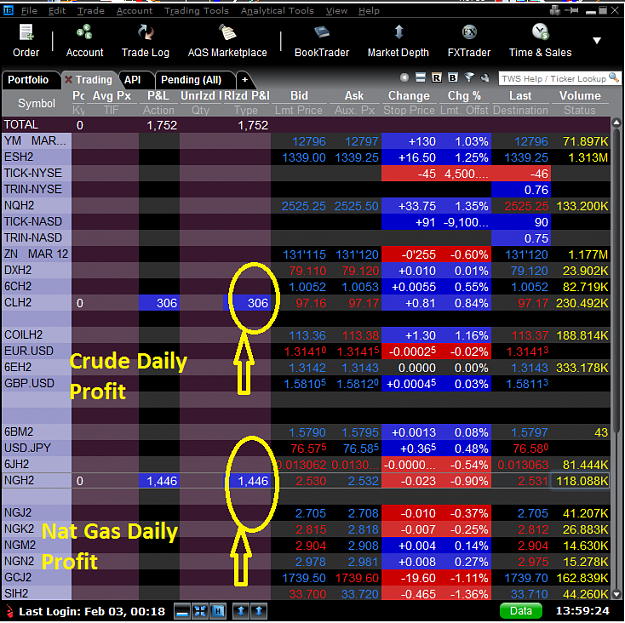Open the Trading Tools menu
The image size is (625, 623).
tap(197, 11)
